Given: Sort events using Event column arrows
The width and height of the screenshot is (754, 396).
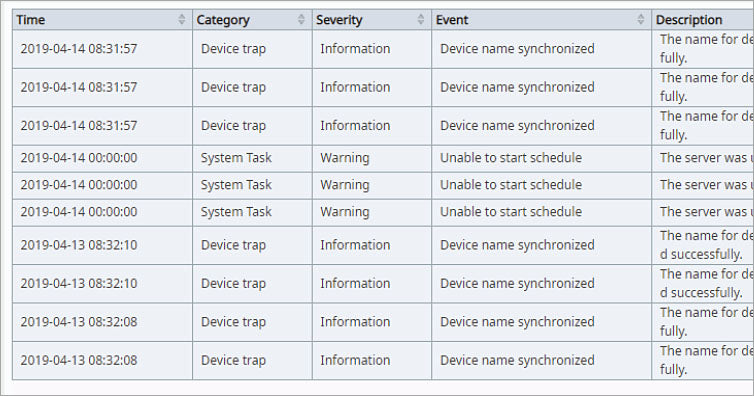Looking at the screenshot, I should pos(641,19).
